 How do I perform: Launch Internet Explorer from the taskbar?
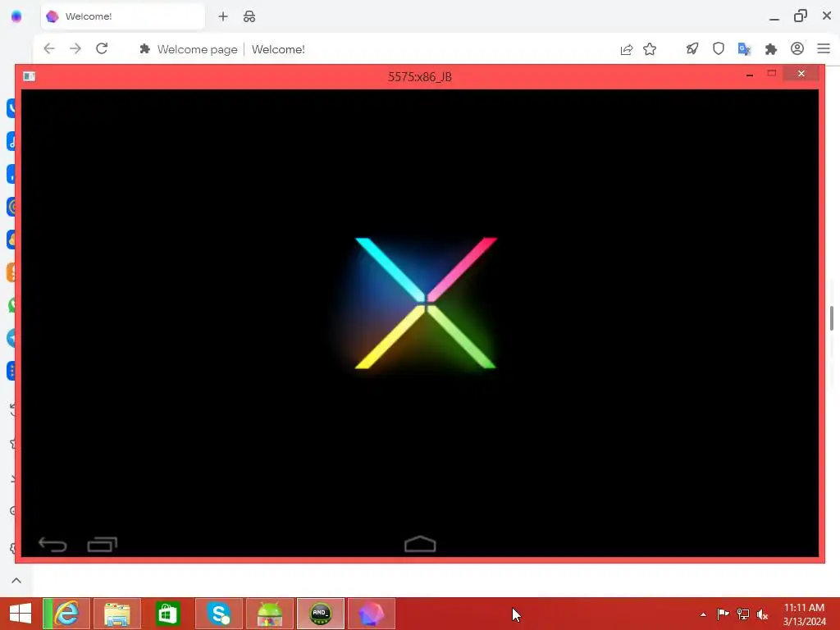(x=66, y=614)
